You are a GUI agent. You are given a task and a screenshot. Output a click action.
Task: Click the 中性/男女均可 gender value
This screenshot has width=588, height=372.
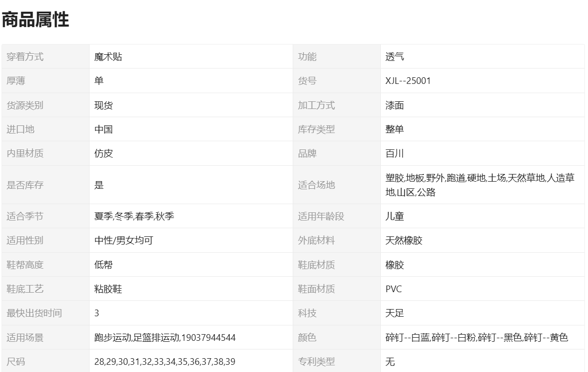(x=123, y=240)
